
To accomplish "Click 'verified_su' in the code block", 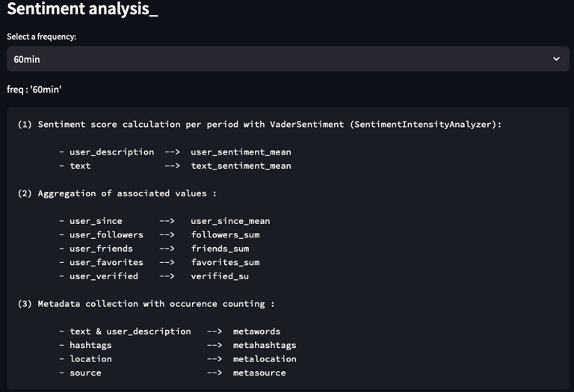I will (x=220, y=276).
